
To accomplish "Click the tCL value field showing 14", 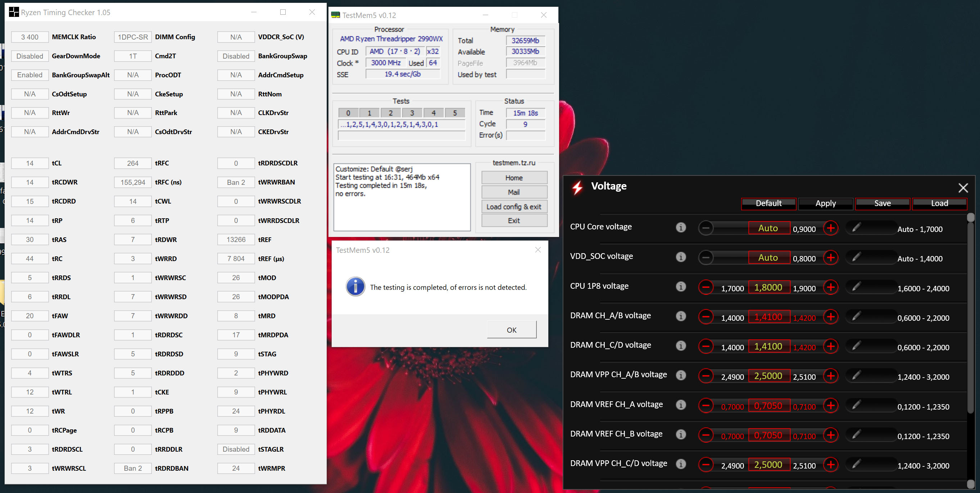I will 30,164.
